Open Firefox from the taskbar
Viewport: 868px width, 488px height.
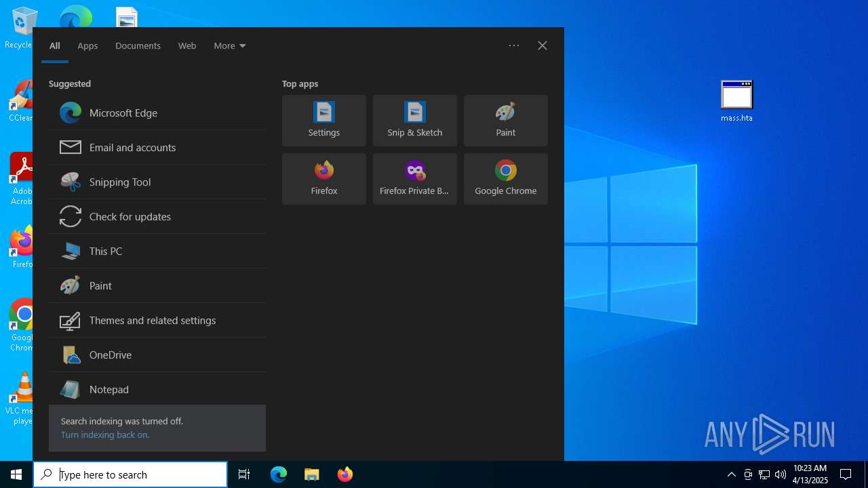coord(344,474)
